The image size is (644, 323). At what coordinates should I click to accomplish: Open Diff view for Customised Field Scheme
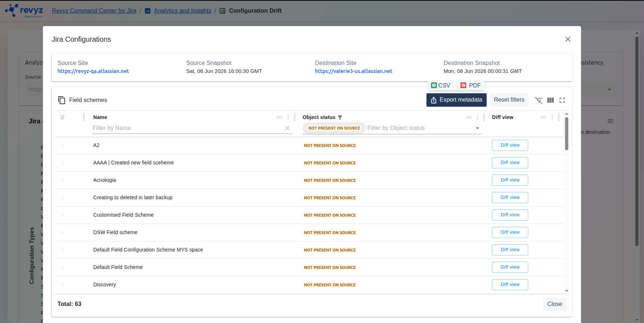pos(510,215)
